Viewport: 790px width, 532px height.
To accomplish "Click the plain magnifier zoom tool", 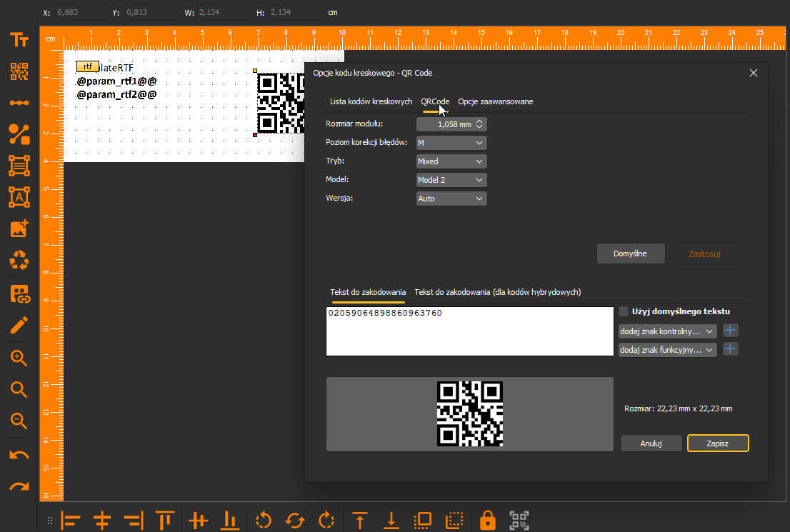I will point(19,389).
